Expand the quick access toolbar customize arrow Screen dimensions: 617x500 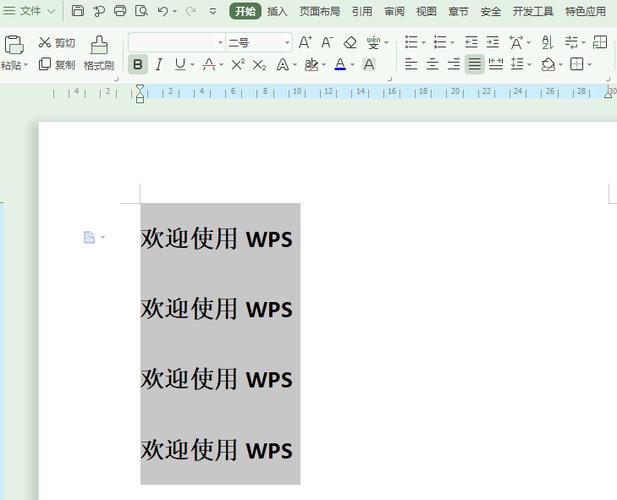(212, 11)
